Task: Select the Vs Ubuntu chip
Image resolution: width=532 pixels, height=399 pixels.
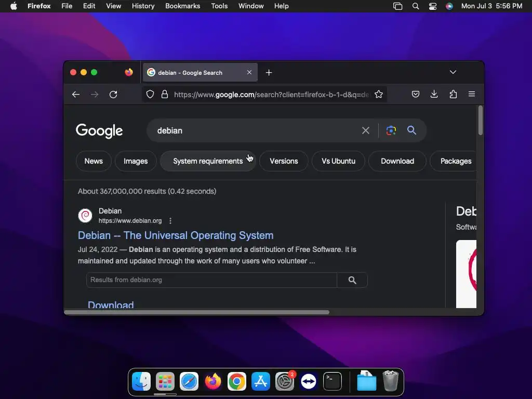Action: tap(338, 161)
